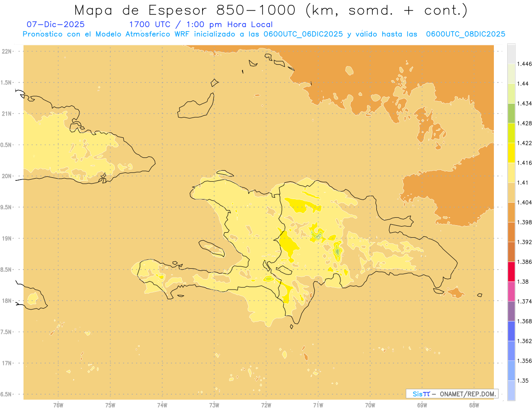Click the '69W' longitude axis label
The width and height of the screenshot is (532, 411).
(422, 405)
